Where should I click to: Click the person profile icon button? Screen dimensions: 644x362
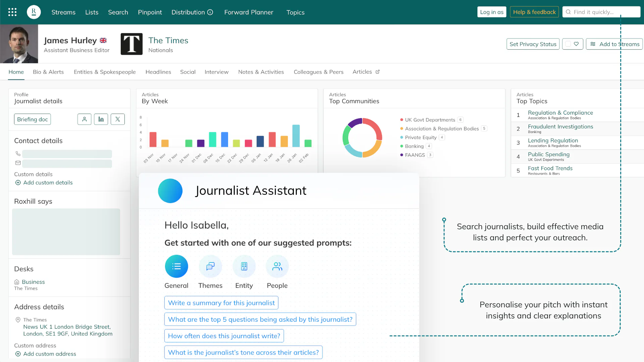point(85,119)
